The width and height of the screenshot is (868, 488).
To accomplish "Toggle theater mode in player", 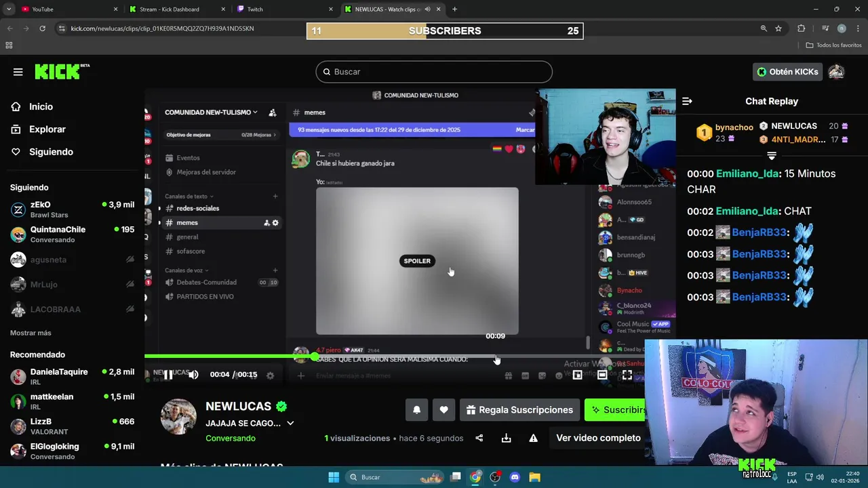I will click(x=601, y=374).
